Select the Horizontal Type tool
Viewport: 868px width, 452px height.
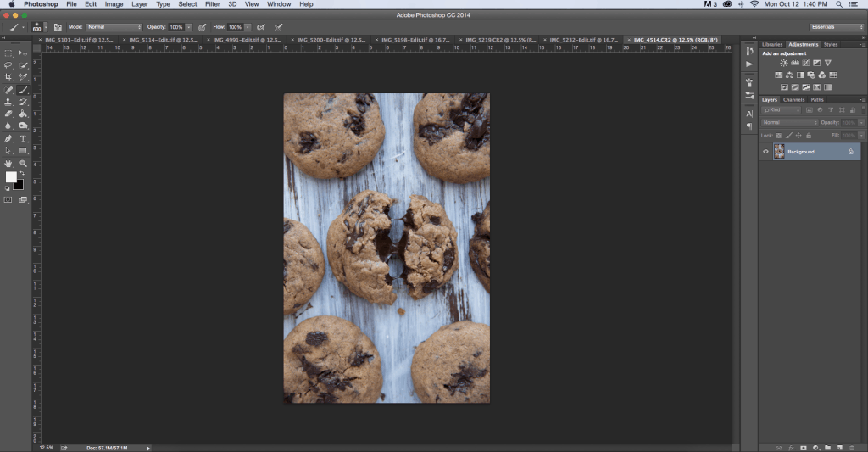23,138
